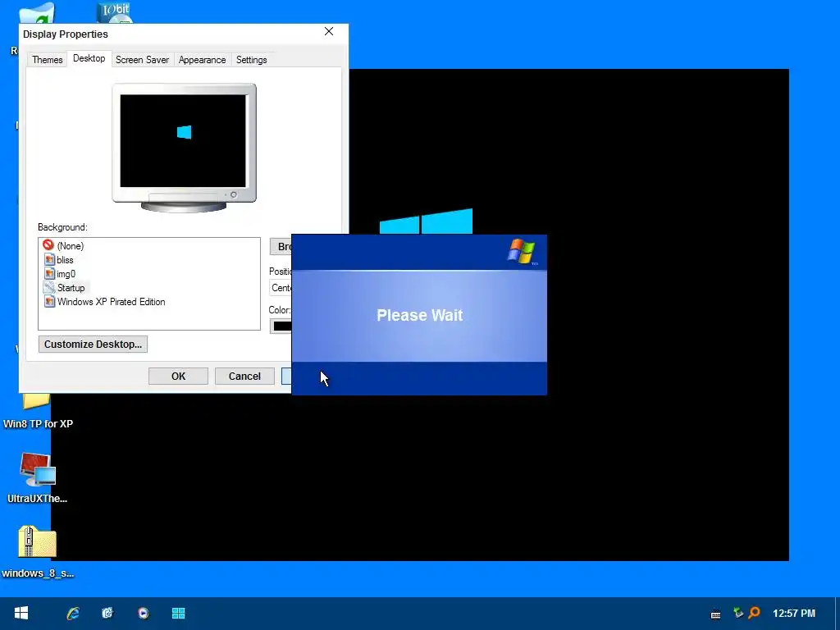
Task: Close the Display Properties dialog
Action: pos(329,32)
